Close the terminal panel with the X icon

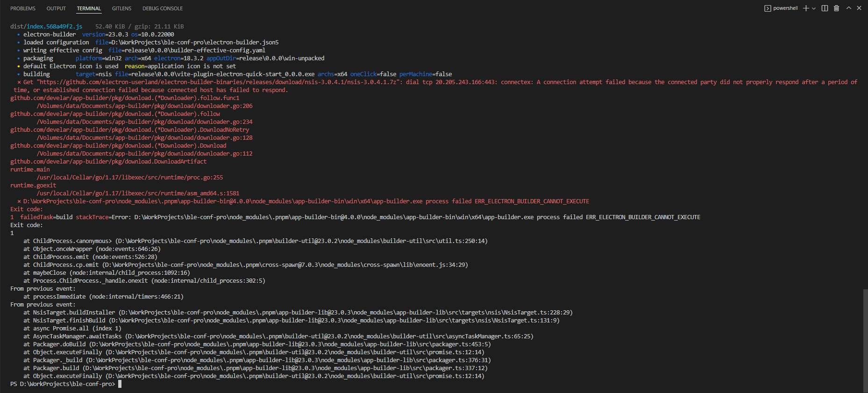859,8
